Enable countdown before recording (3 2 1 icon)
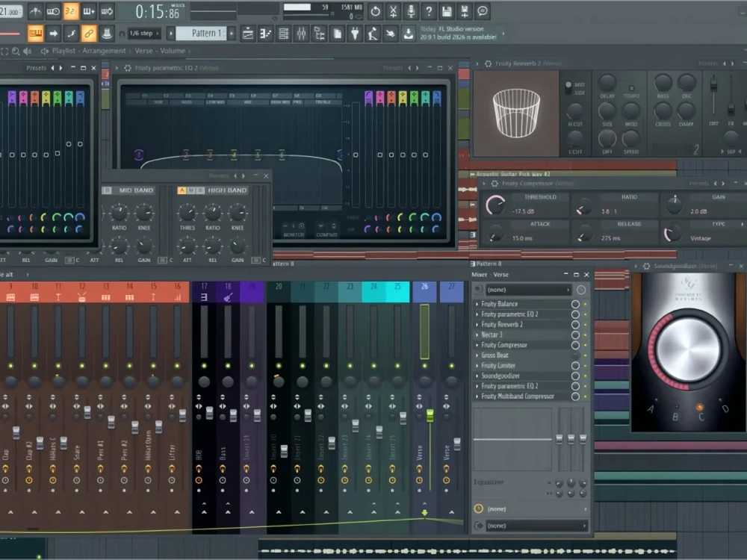747x560 pixels. (71, 11)
